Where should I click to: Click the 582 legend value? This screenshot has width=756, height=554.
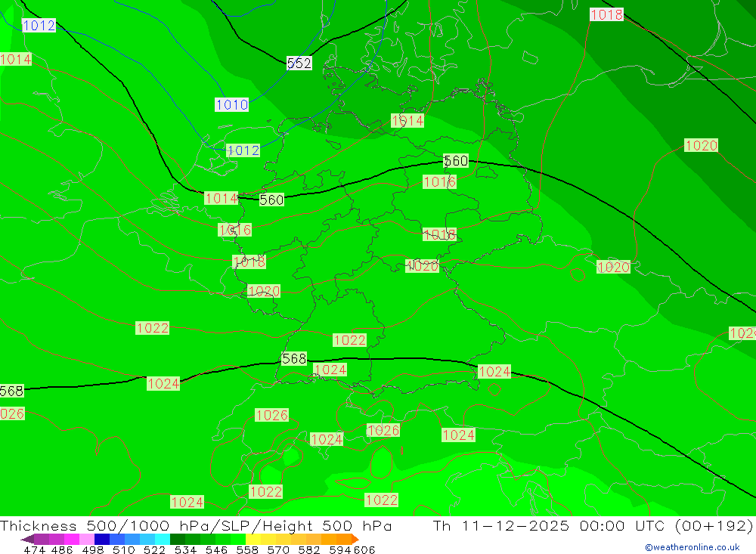point(308,549)
